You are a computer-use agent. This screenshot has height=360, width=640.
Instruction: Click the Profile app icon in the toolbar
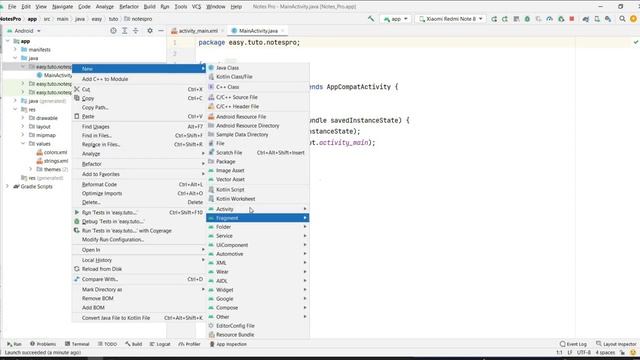[x=549, y=19]
